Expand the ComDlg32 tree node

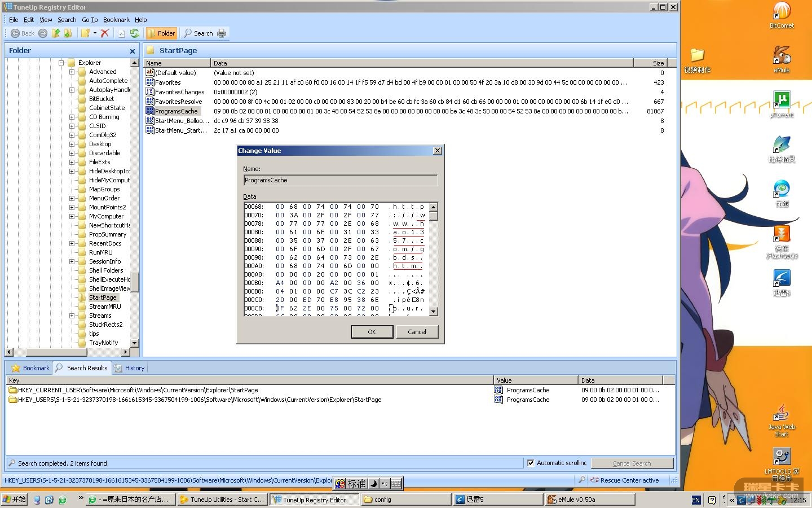click(72, 135)
